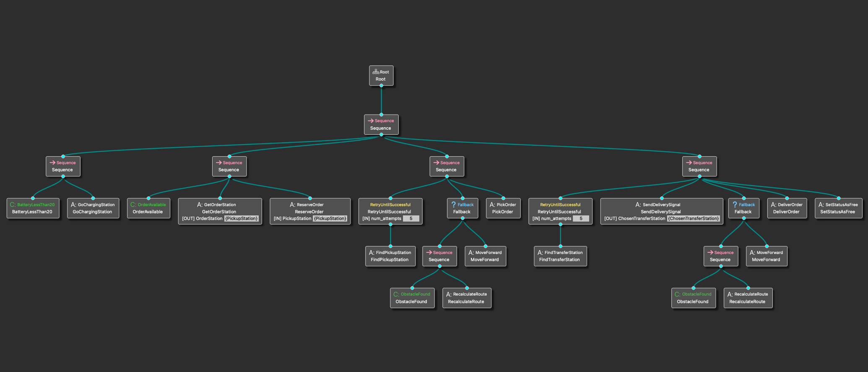
Task: Select Sequence node parenting the PickOrder action
Action: pyautogui.click(x=447, y=166)
